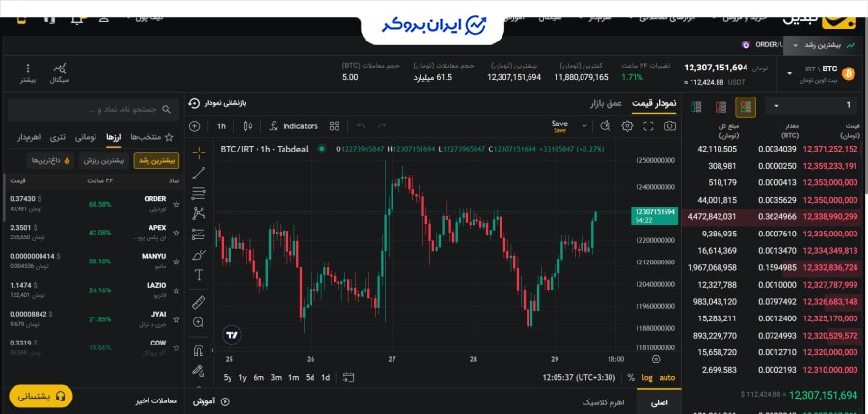This screenshot has height=414, width=868.
Task: Switch to the عمق بازار tab
Action: (606, 103)
